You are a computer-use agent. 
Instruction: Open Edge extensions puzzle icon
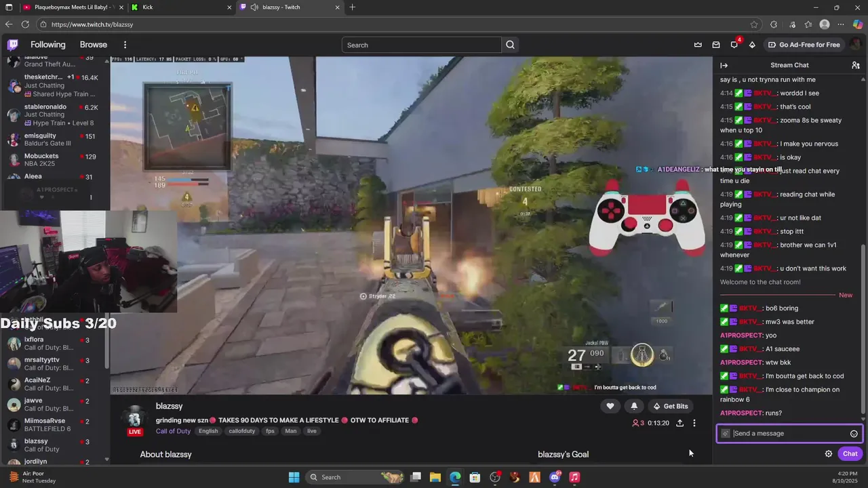pyautogui.click(x=774, y=24)
